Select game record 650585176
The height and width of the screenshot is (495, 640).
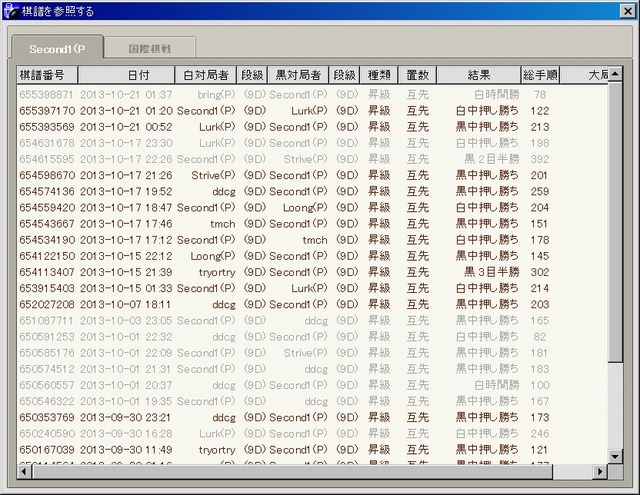pyautogui.click(x=312, y=353)
